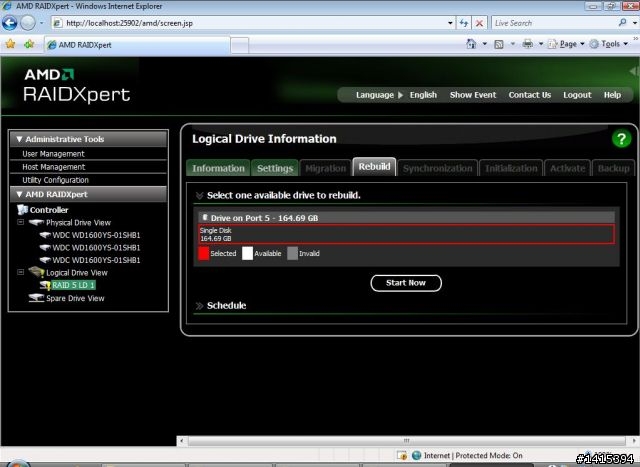Switch to the Settings tab
640x467 pixels.
(x=275, y=168)
